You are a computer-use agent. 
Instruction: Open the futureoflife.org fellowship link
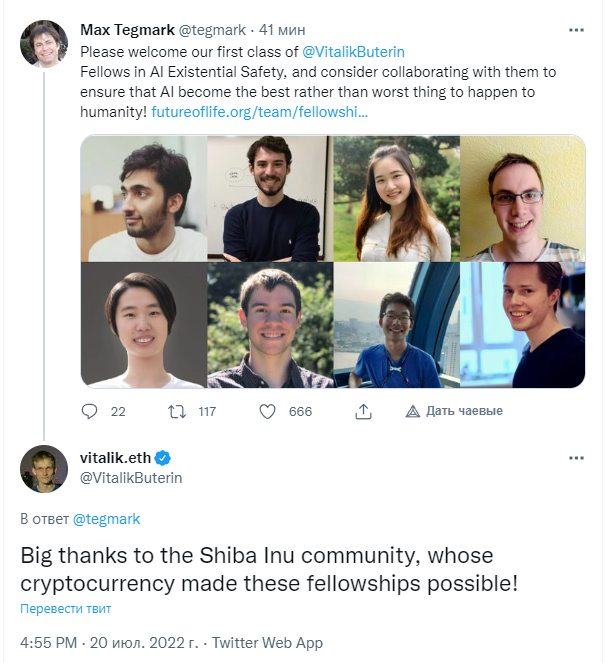pyautogui.click(x=260, y=112)
